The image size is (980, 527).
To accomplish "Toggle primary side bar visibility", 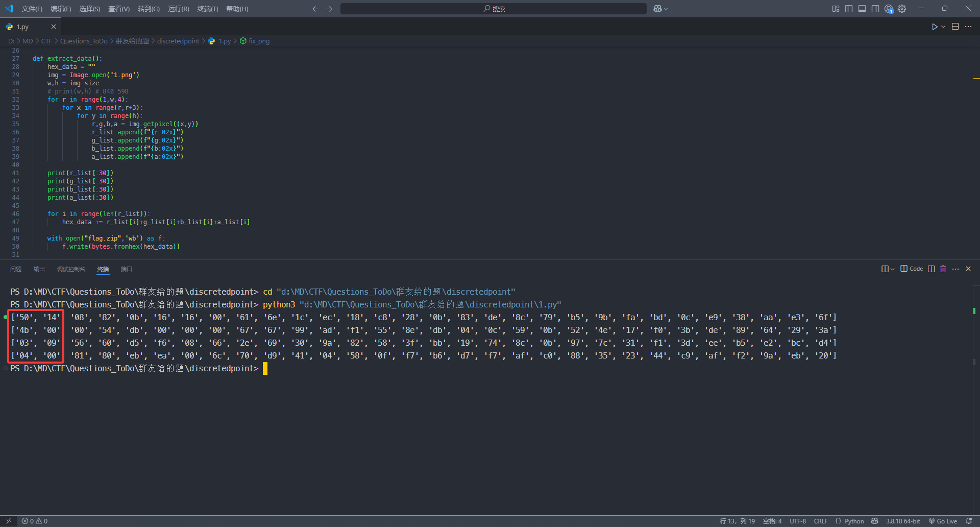I will click(x=849, y=9).
